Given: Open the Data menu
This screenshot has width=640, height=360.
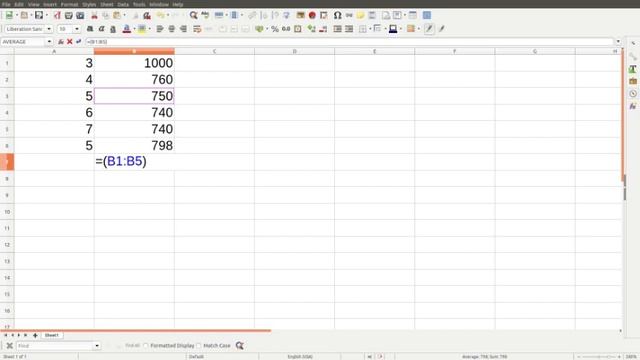Looking at the screenshot, I should click(123, 4).
